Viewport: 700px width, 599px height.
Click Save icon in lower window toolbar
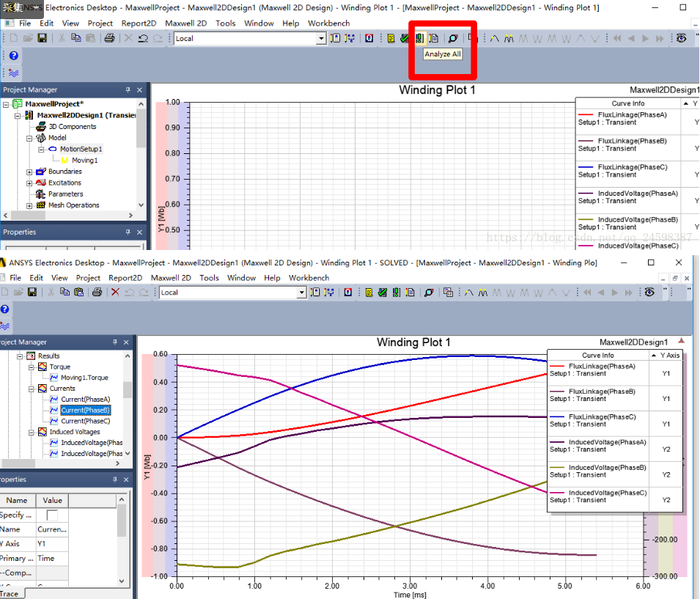coord(32,292)
